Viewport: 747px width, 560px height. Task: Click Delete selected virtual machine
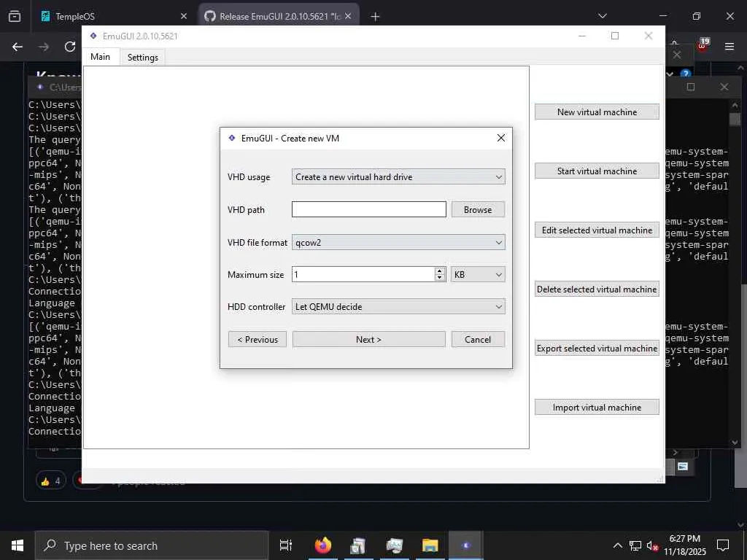pos(597,289)
